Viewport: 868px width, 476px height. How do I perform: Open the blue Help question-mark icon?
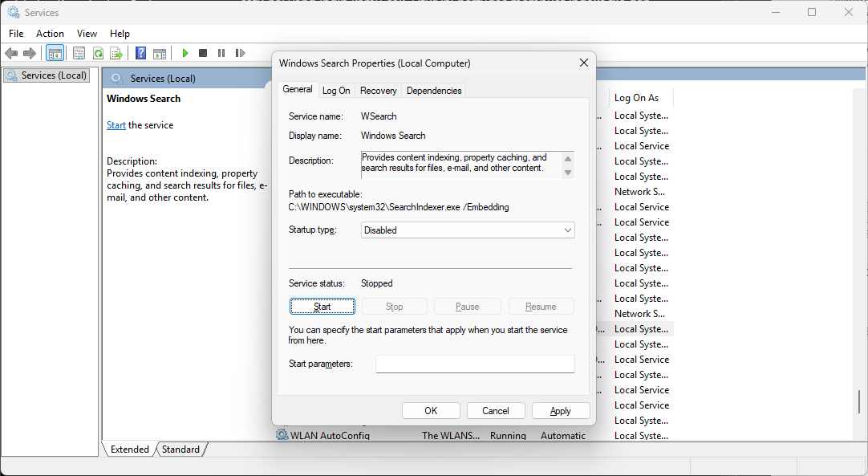pyautogui.click(x=141, y=53)
